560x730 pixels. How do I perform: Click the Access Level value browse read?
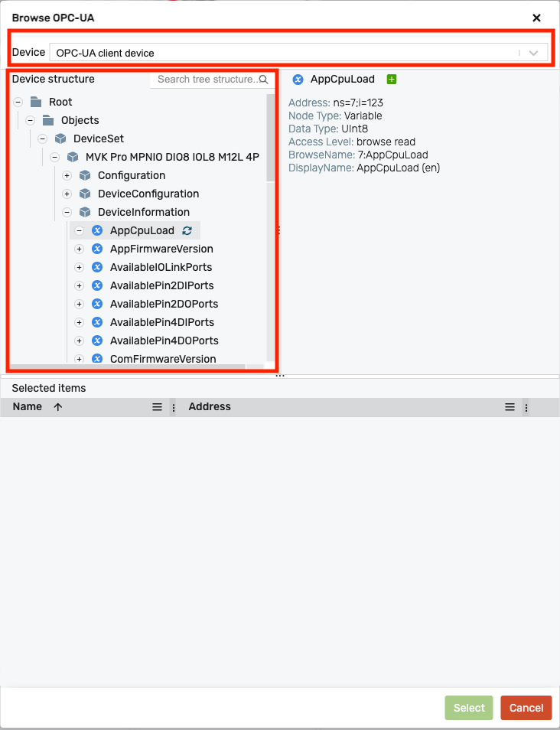(386, 142)
